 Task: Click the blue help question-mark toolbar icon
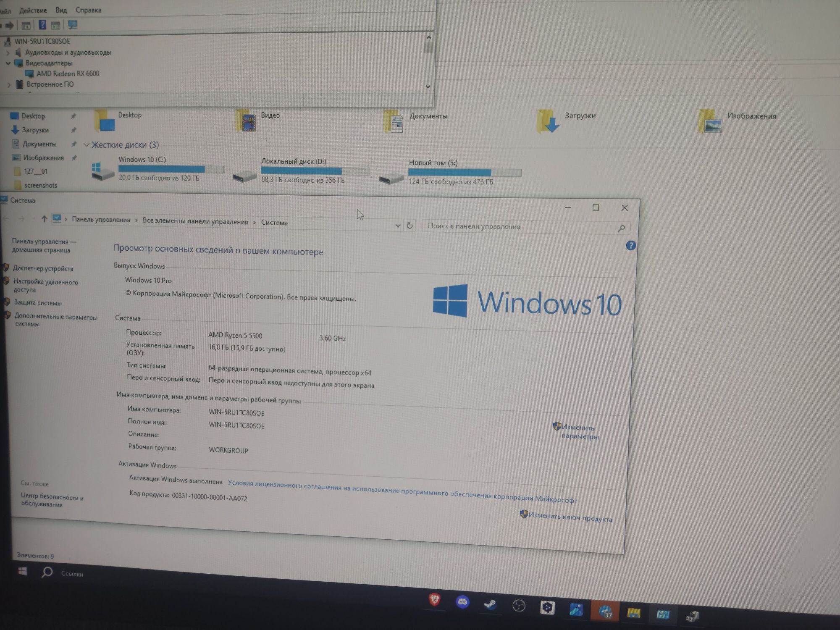(42, 25)
